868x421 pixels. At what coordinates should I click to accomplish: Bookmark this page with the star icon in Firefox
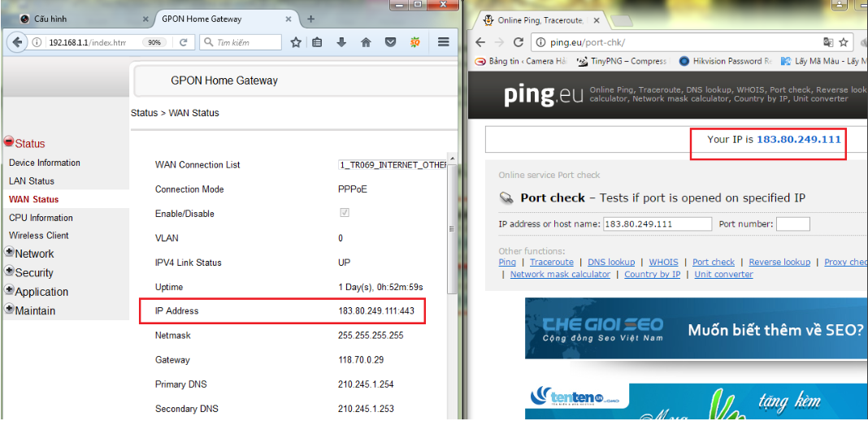tap(296, 42)
